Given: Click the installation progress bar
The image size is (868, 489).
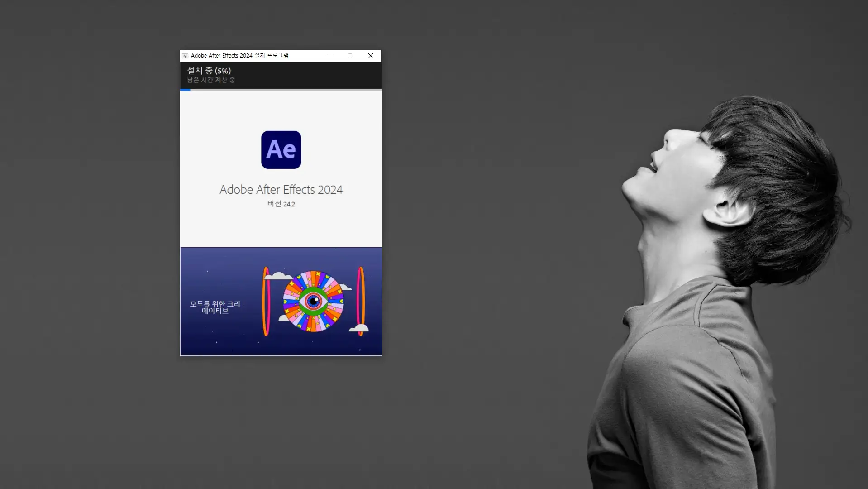Looking at the screenshot, I should click(x=281, y=90).
